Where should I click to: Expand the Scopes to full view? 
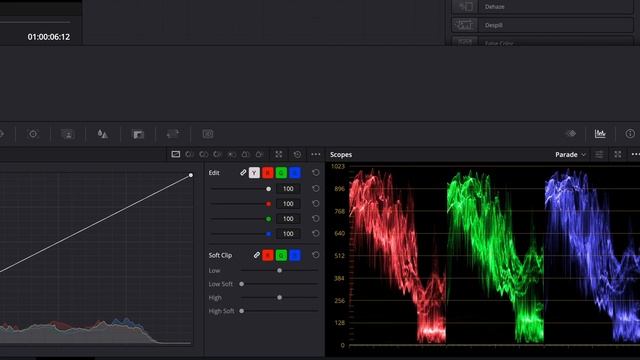[x=618, y=154]
